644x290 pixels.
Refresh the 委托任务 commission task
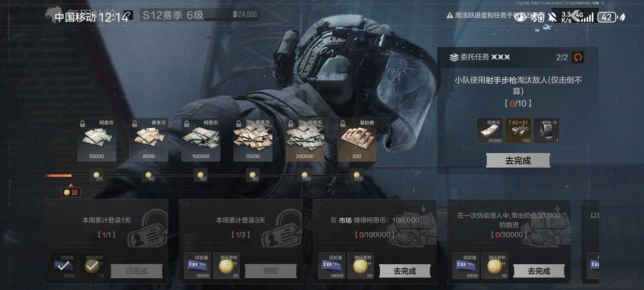tap(578, 57)
